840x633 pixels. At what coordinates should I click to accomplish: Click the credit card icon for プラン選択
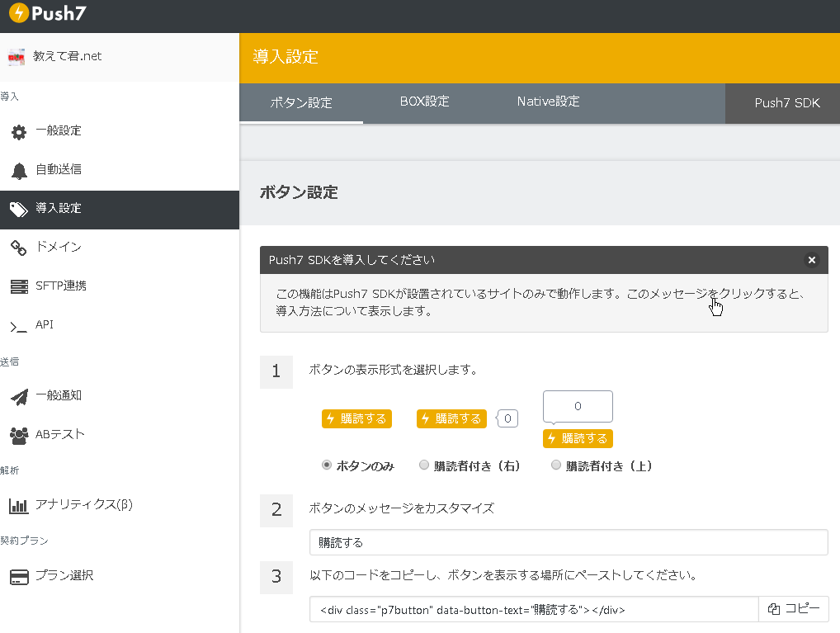point(19,577)
